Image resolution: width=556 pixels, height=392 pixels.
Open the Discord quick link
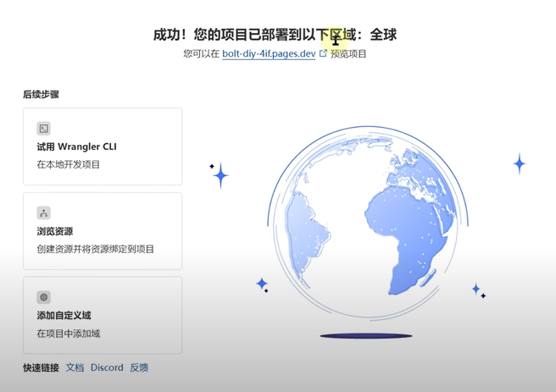[107, 367]
